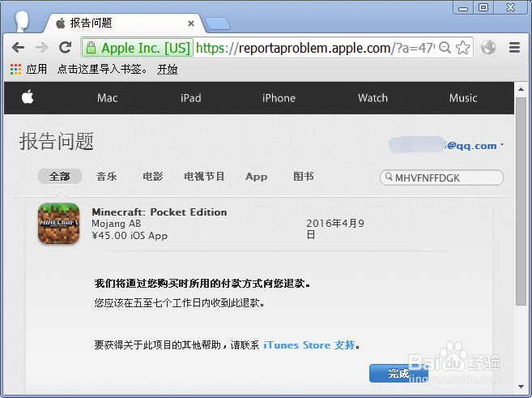Click the MHVFNFFDGK search field
The height and width of the screenshot is (398, 532).
coord(441,178)
